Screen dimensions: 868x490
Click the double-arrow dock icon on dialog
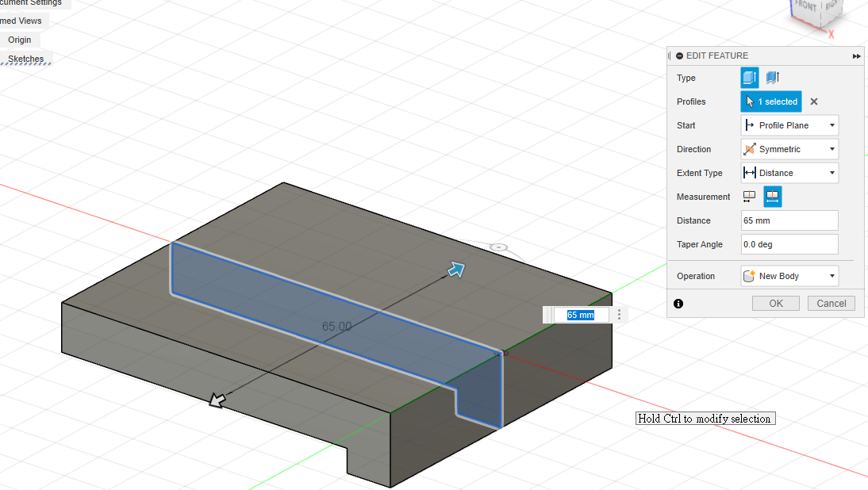point(857,56)
